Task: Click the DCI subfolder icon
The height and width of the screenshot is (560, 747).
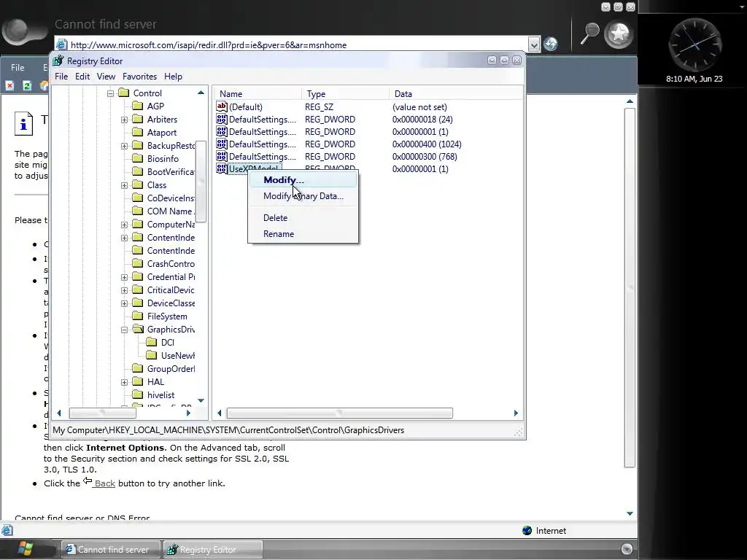Action: click(x=152, y=342)
